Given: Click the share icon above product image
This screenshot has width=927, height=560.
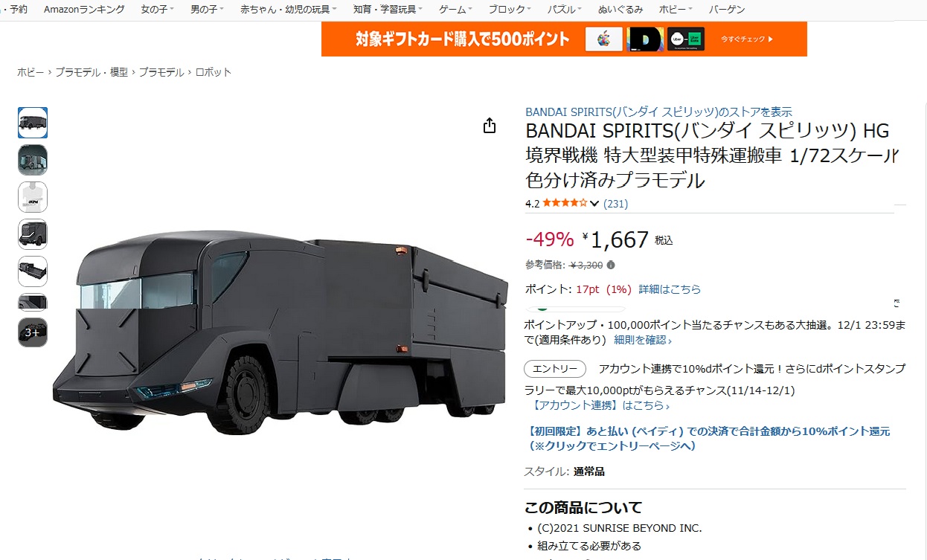Looking at the screenshot, I should click(x=489, y=126).
